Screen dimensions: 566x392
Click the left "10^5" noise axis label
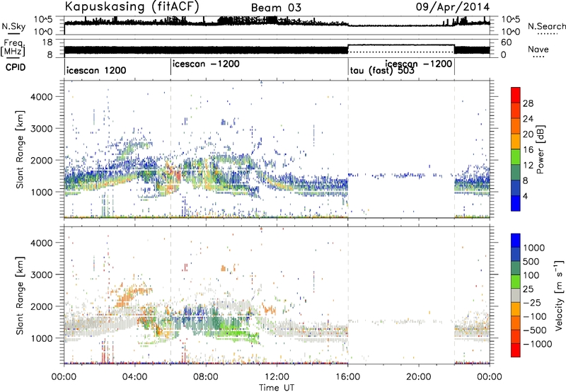point(43,20)
